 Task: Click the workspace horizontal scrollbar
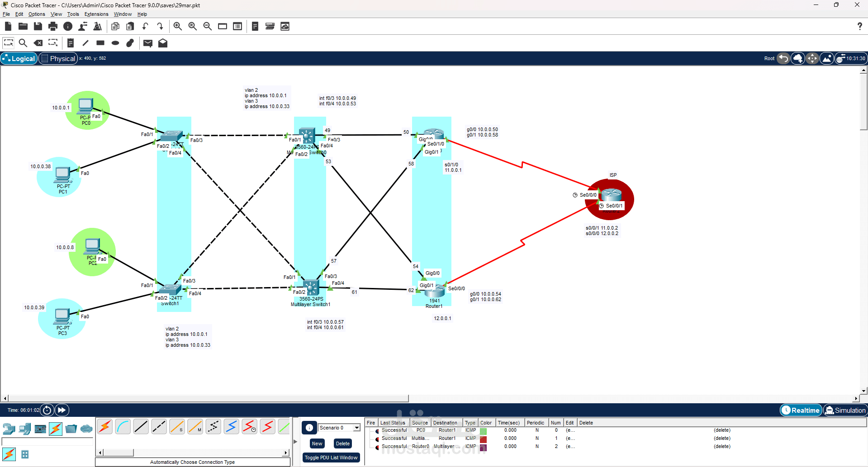208,398
